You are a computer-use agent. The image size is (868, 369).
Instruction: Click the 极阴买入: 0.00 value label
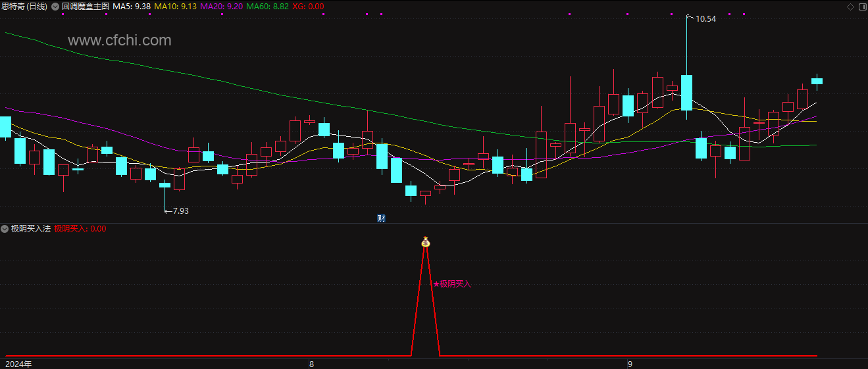pyautogui.click(x=80, y=229)
